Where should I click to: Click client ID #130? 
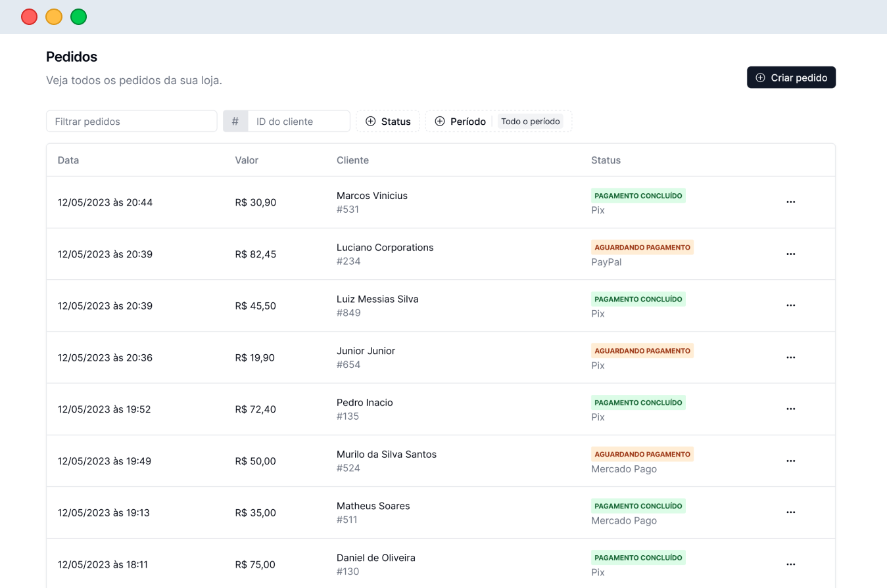pos(348,572)
